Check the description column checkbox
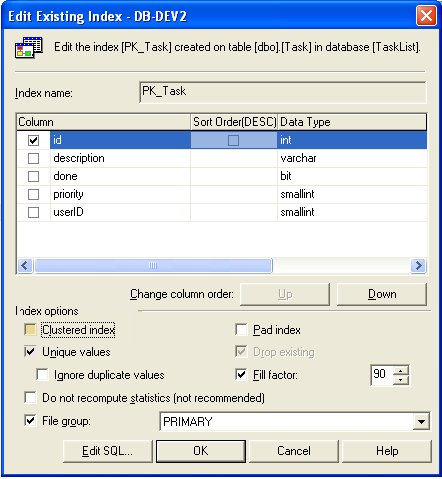Screen dimensions: 442x479 click(x=33, y=158)
